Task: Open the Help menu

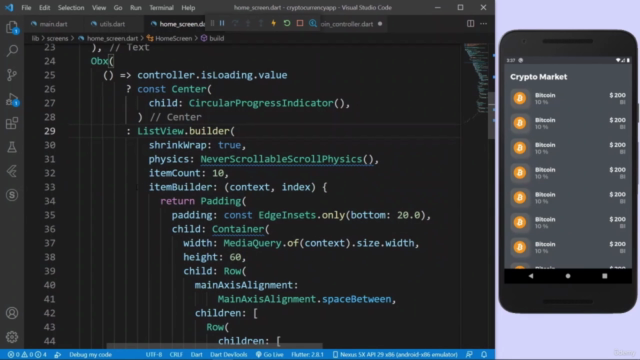Action: (x=188, y=8)
